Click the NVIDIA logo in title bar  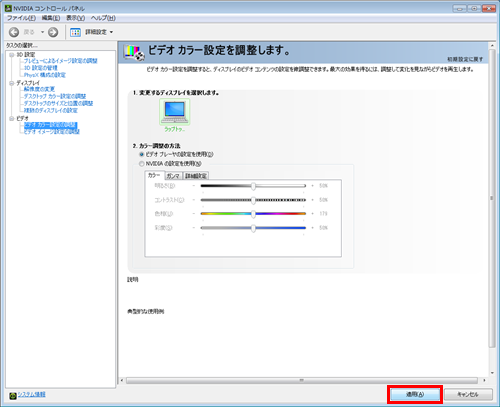point(8,8)
